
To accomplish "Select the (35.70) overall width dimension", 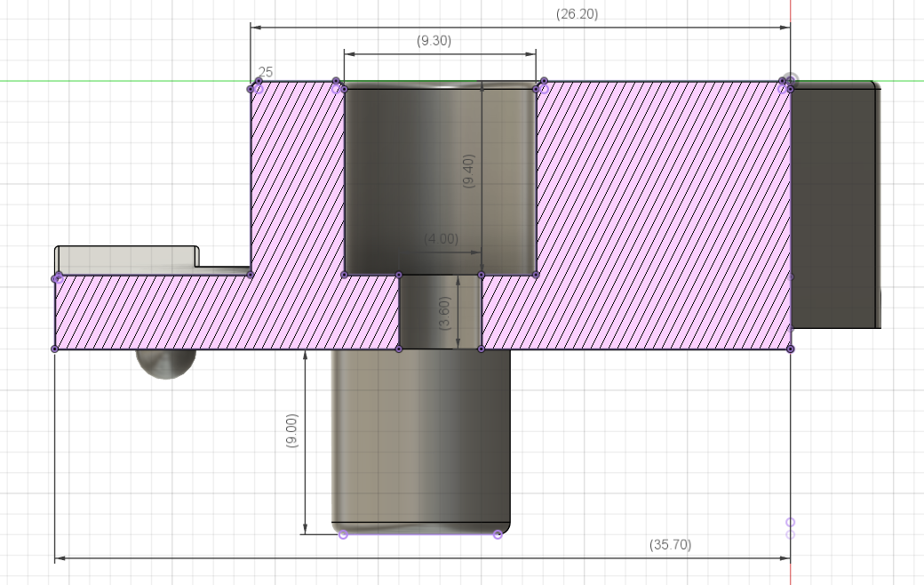I will [670, 544].
